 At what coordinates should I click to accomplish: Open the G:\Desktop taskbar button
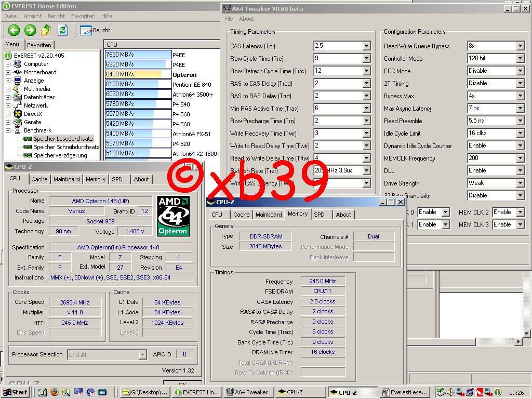tap(145, 392)
